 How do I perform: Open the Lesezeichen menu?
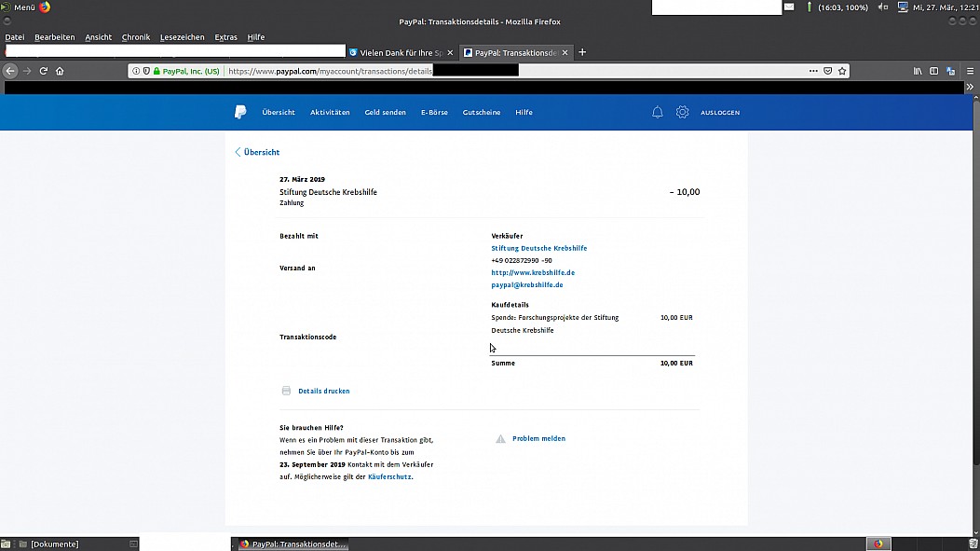(x=182, y=37)
